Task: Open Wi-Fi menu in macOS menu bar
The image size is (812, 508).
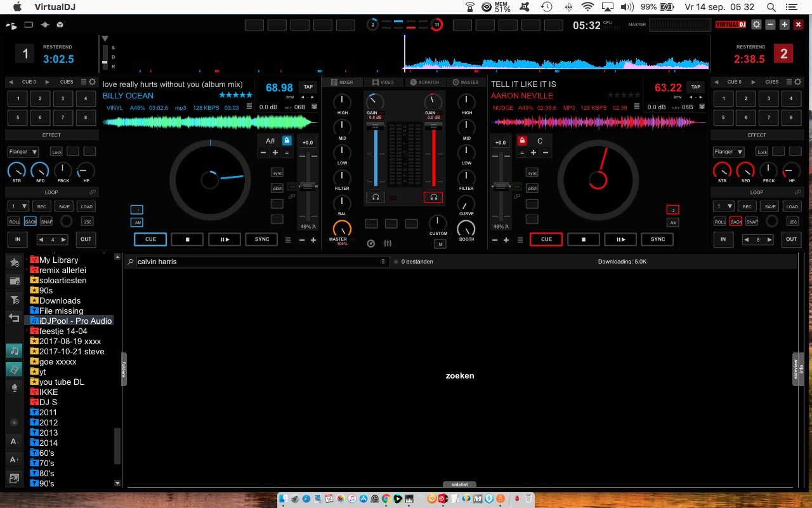Action: point(587,7)
